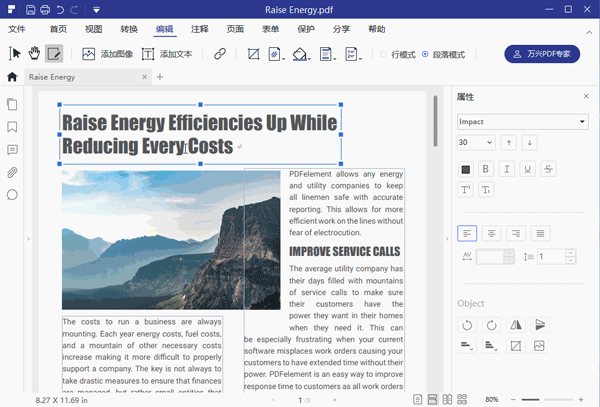This screenshot has width=600, height=407.
Task: Click 添加文本 add text button
Action: (x=168, y=54)
